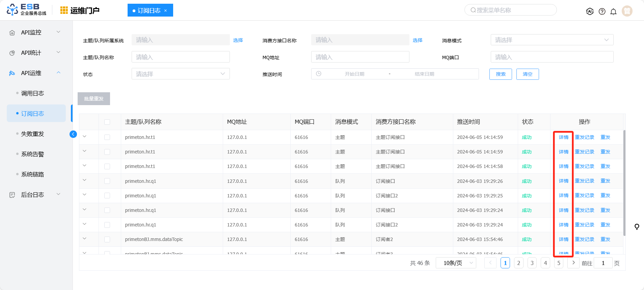Viewport: 644px width, 290px height.
Task: Click the 搜索 button
Action: (500, 74)
